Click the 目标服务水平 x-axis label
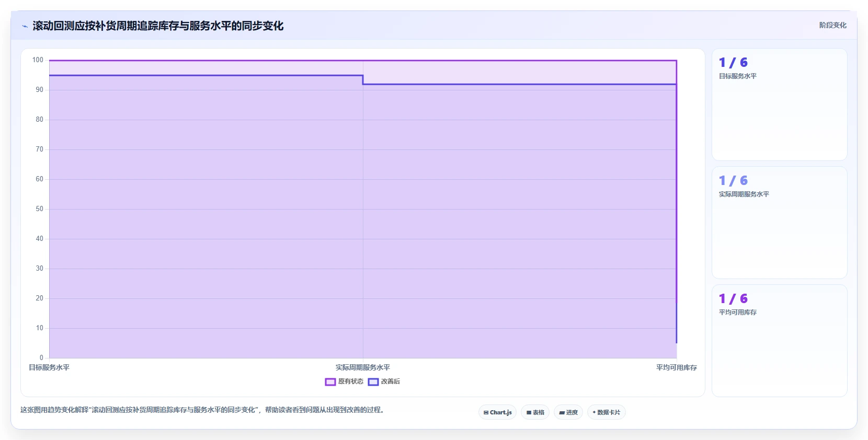This screenshot has width=868, height=440. pyautogui.click(x=49, y=367)
